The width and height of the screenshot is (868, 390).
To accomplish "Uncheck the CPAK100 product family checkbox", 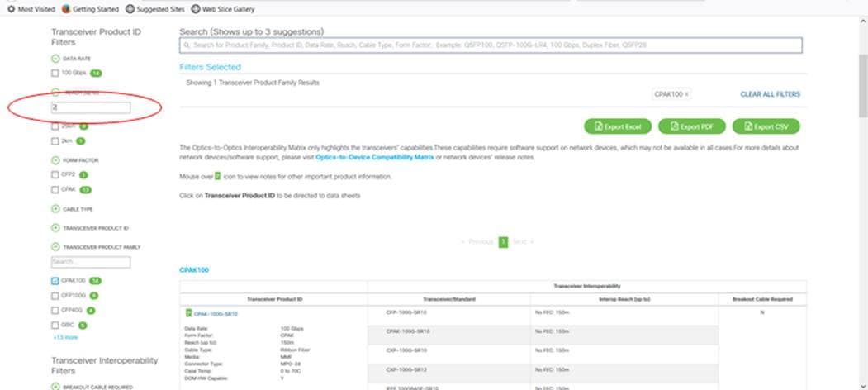I will (x=55, y=281).
